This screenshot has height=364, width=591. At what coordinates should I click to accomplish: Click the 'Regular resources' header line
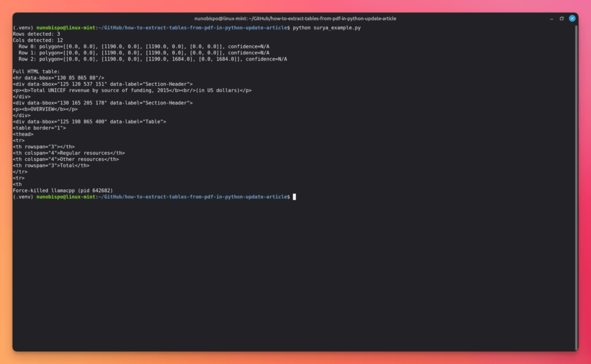pyautogui.click(x=69, y=153)
